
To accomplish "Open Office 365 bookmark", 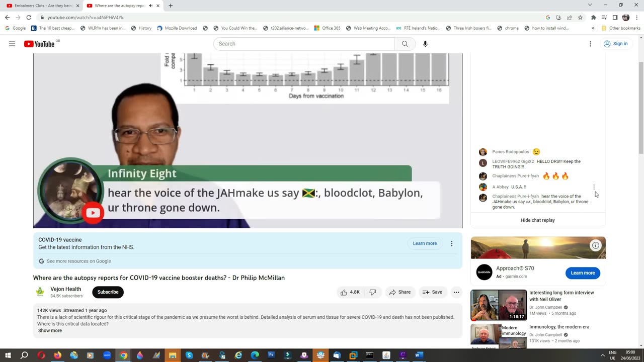I will [327, 28].
